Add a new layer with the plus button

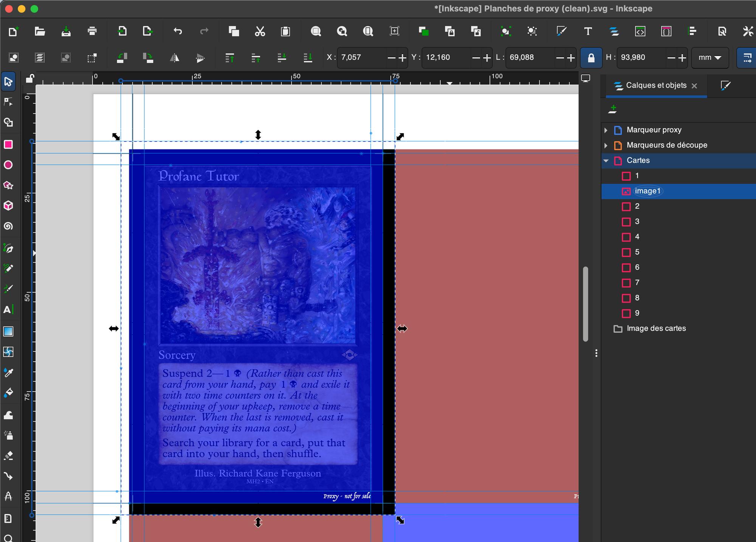613,110
